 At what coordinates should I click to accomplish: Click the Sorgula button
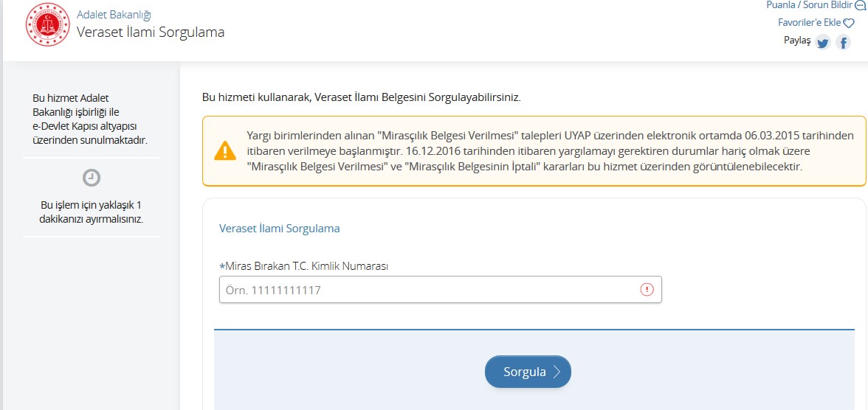528,372
